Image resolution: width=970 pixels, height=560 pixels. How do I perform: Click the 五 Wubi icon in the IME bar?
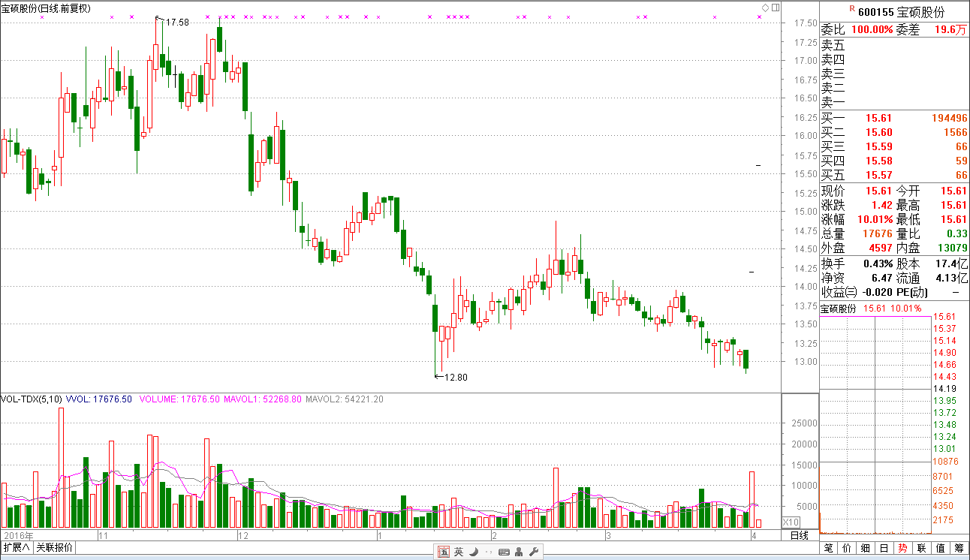444,552
